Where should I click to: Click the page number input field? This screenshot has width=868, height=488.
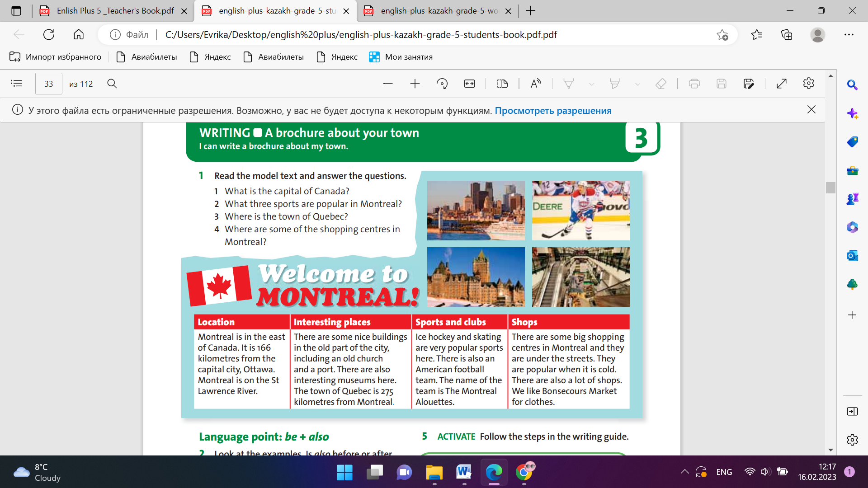point(49,84)
